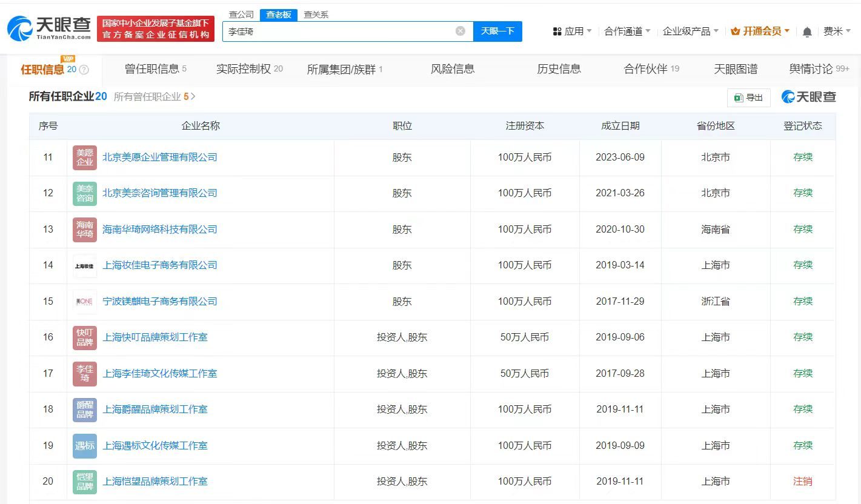Screen dimensions: 861x504
Task: Click the 成立日期 column header
Action: point(620,126)
